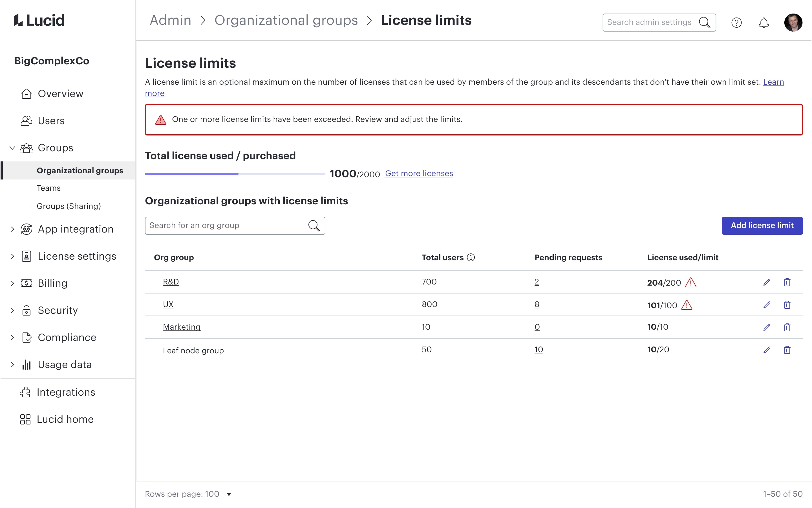
Task: Delete the R&D license limit
Action: click(x=787, y=282)
